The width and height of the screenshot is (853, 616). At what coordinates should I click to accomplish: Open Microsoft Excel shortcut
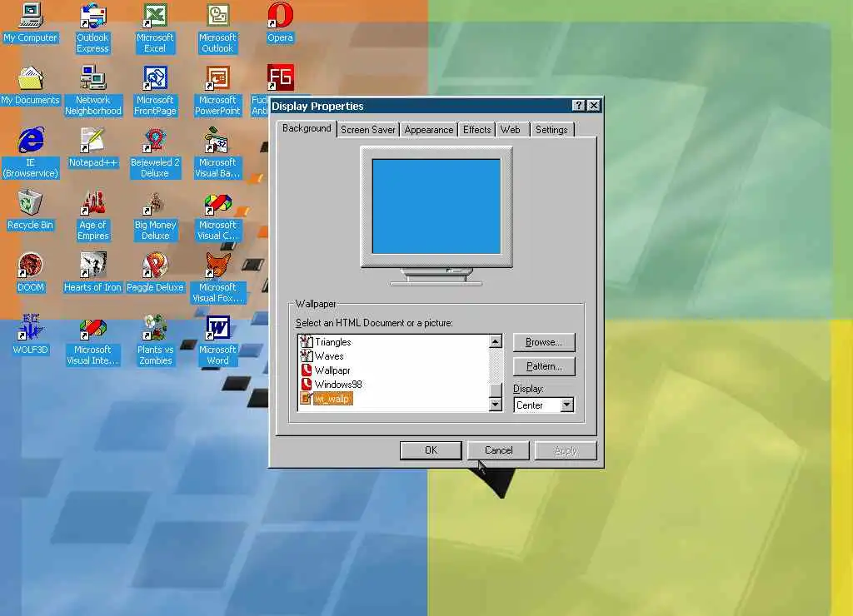pos(155,27)
